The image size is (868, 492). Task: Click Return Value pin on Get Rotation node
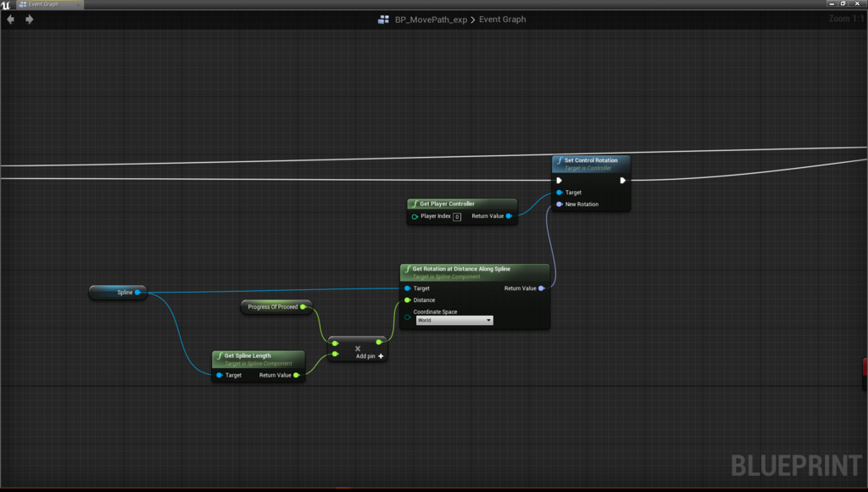pos(542,288)
